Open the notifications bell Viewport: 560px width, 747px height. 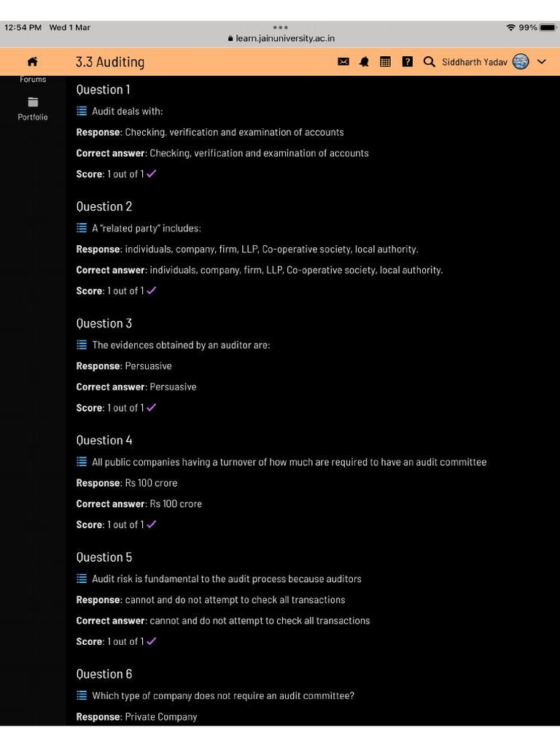(x=364, y=62)
